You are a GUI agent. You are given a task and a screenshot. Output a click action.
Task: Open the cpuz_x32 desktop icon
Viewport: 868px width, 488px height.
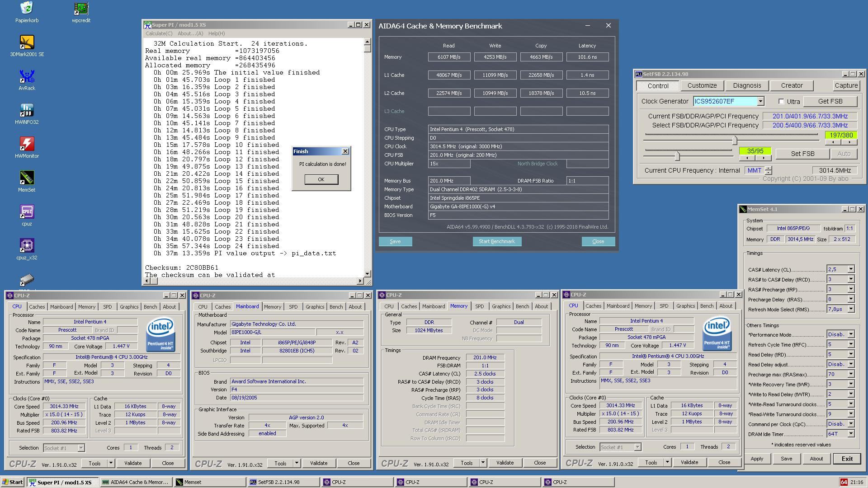click(27, 246)
